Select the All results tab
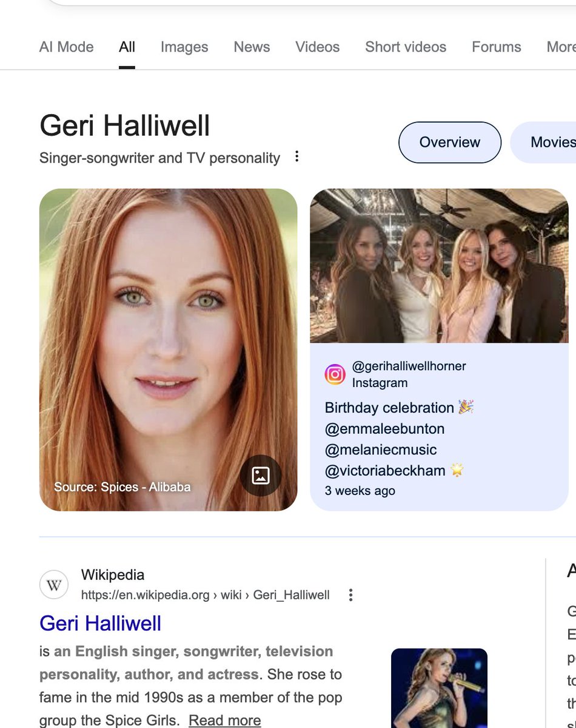 [127, 47]
